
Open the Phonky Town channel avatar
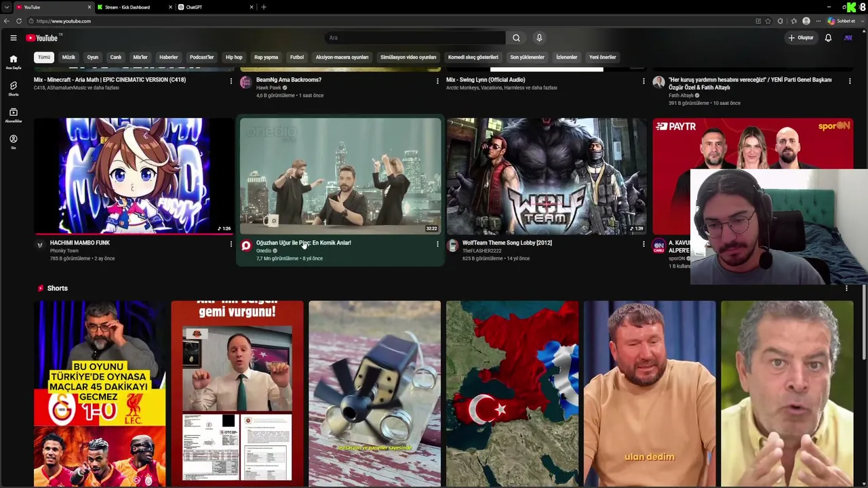(39, 245)
